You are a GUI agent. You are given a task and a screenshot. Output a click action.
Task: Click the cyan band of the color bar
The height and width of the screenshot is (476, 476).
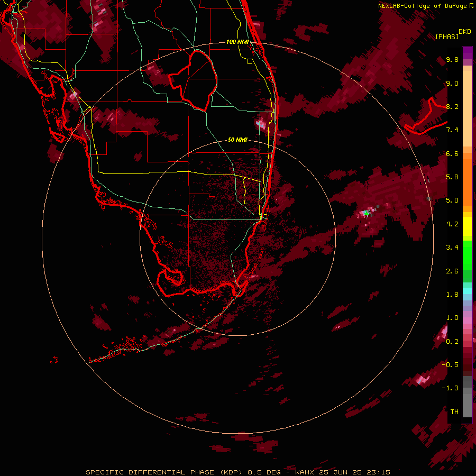[467, 291]
